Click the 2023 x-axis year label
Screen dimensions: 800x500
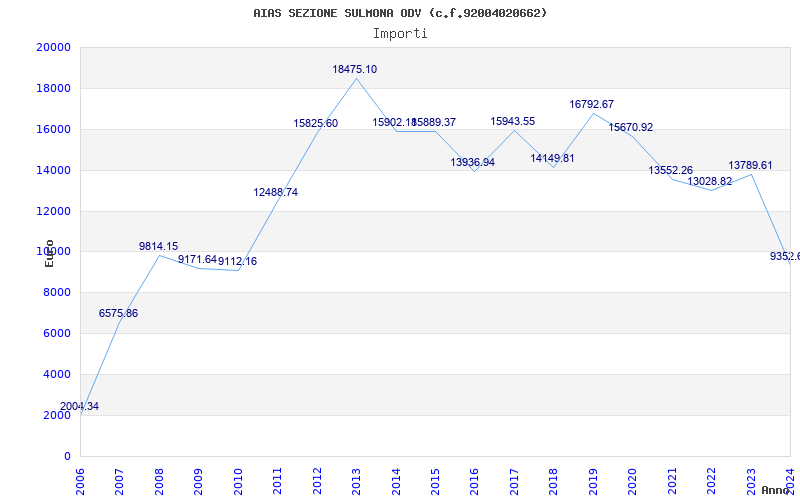[x=751, y=481]
